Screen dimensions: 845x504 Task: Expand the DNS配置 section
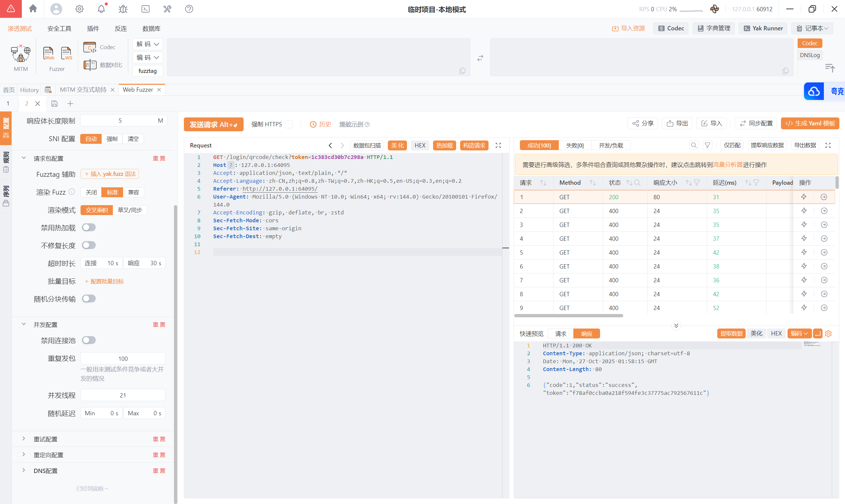pyautogui.click(x=46, y=471)
